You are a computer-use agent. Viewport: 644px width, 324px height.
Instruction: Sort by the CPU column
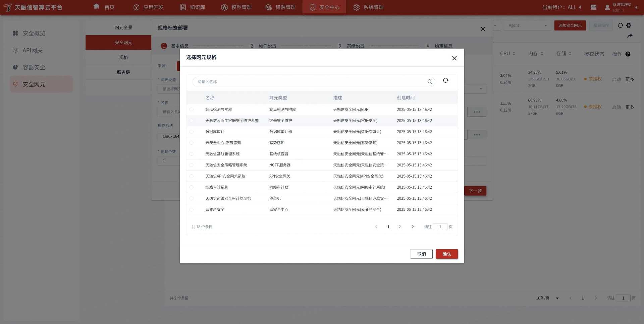pos(507,54)
